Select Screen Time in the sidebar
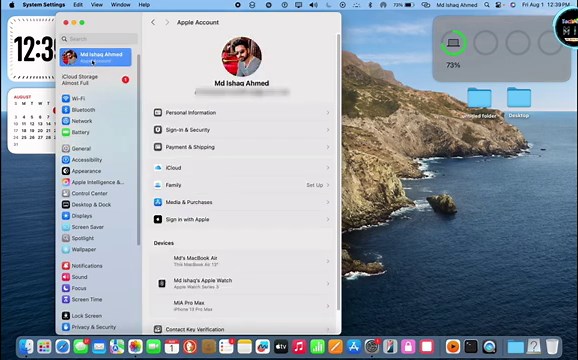The image size is (578, 360). 82,299
